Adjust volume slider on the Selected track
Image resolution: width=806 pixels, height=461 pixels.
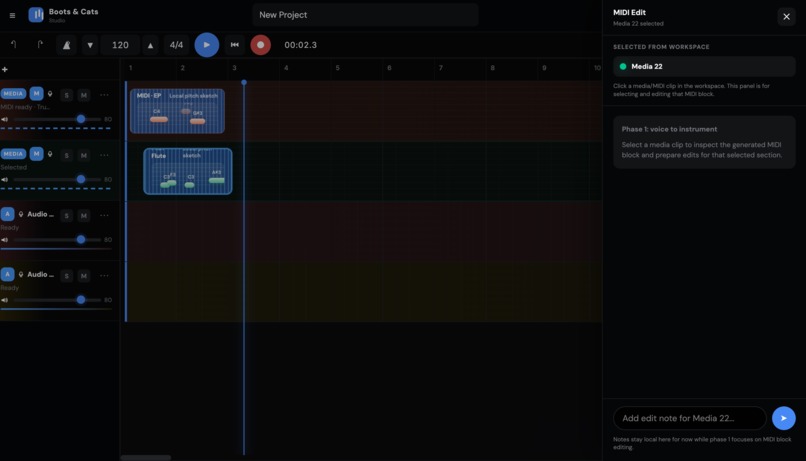coord(58,179)
